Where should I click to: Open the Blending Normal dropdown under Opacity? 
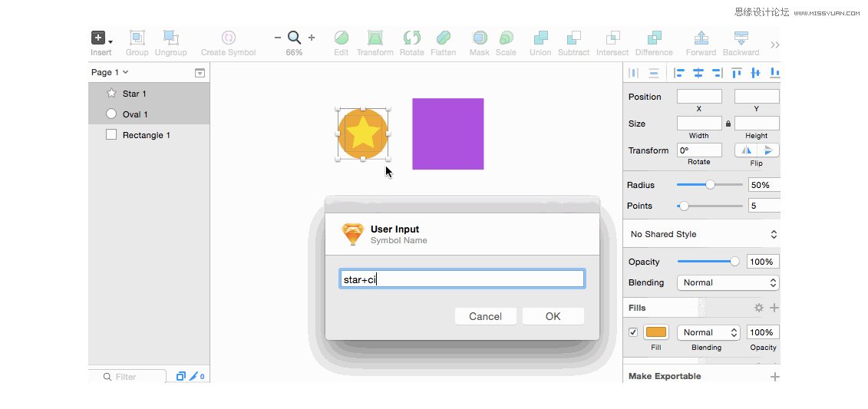[727, 282]
